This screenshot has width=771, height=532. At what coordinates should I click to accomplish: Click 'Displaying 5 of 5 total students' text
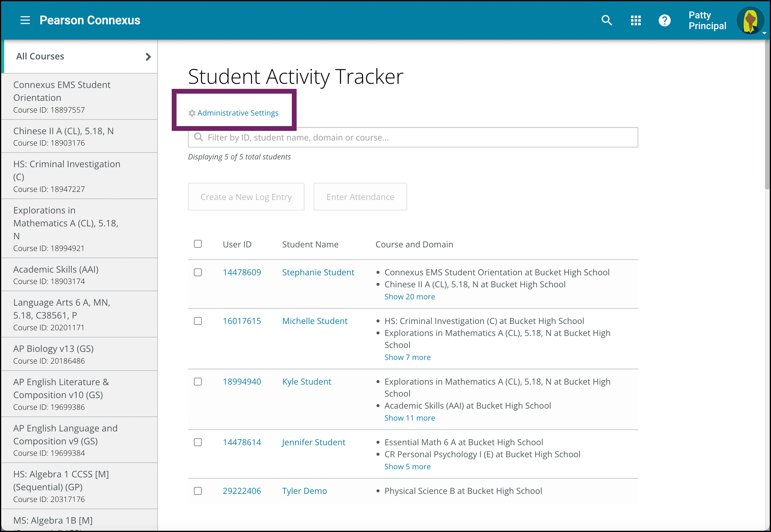pos(239,157)
